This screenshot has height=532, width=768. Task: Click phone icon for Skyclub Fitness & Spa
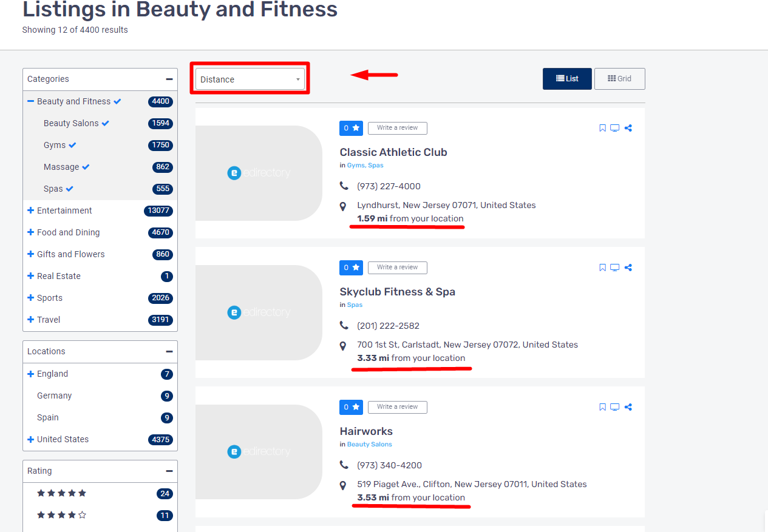pos(344,326)
